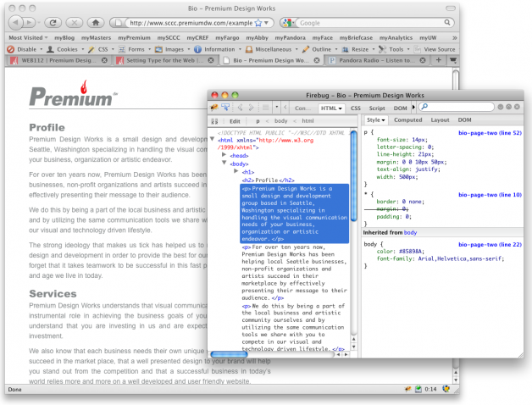Viewport: 532px width, 405px height.
Task: Click the left chevron beside Con... tab
Action: (x=285, y=108)
